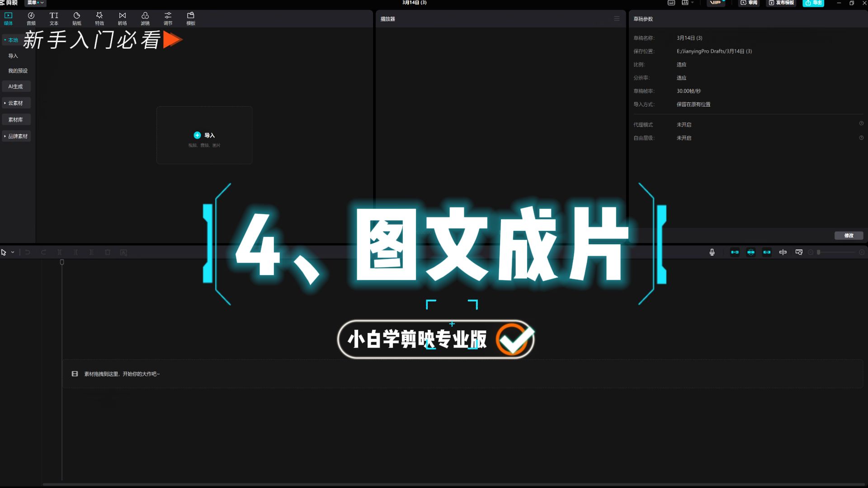868x488 pixels.
Task: Open the 素材库 library
Action: tap(16, 120)
